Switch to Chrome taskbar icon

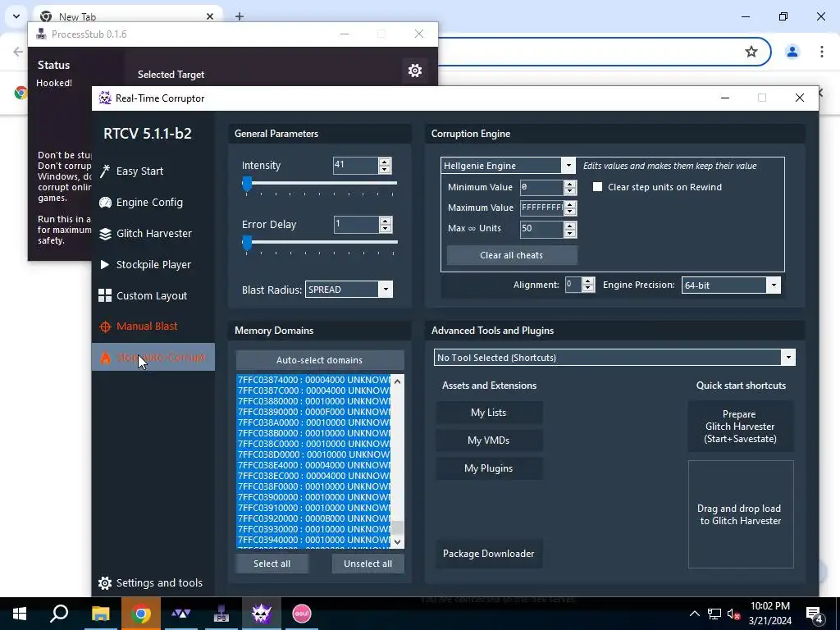(141, 614)
